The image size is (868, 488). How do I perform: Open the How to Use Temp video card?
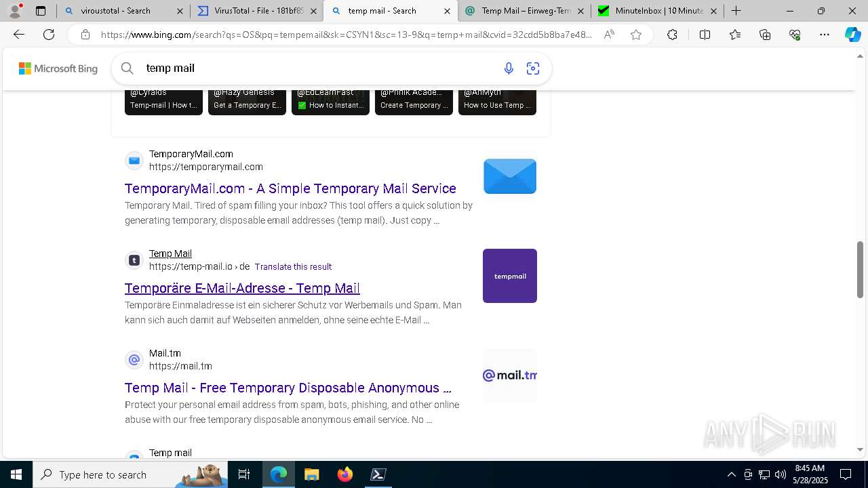click(x=497, y=102)
